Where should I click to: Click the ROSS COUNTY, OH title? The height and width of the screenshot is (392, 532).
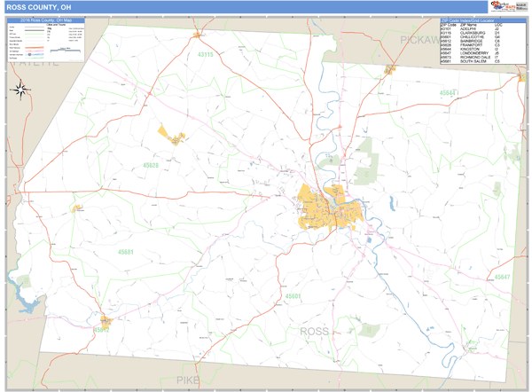tap(37, 7)
